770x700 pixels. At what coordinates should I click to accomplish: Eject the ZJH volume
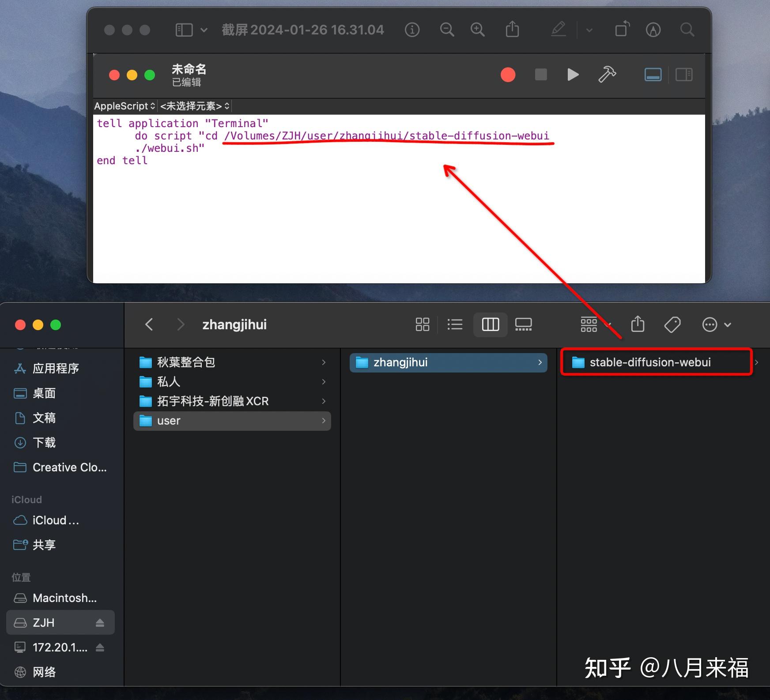[100, 623]
